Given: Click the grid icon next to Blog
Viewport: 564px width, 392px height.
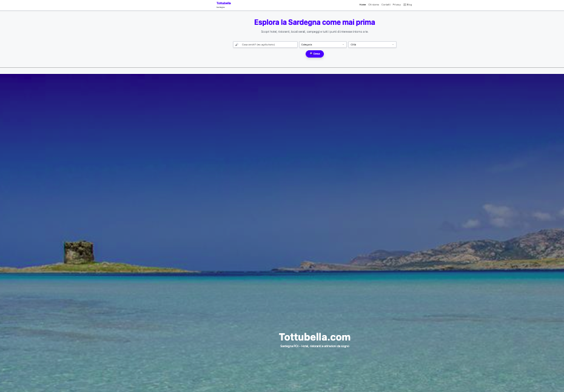Looking at the screenshot, I should (405, 4).
